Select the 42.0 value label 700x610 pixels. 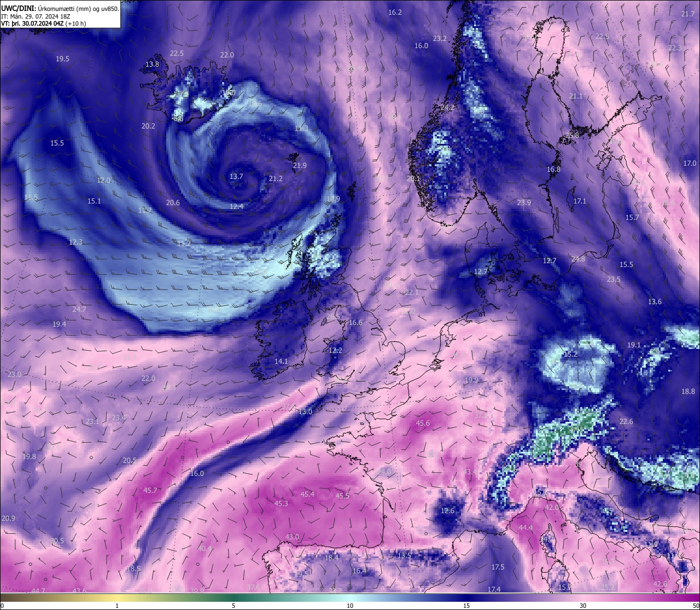tap(552, 507)
